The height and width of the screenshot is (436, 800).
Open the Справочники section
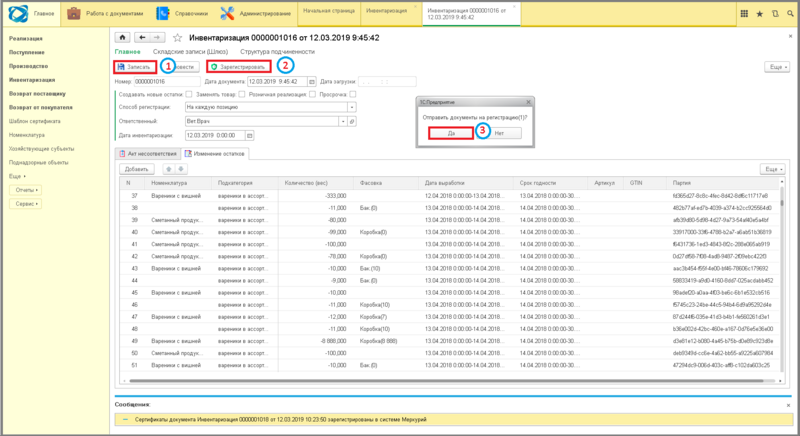pyautogui.click(x=184, y=14)
